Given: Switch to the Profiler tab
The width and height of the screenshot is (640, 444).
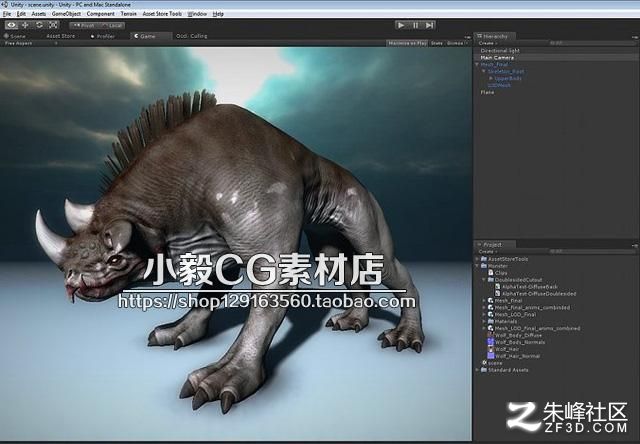Looking at the screenshot, I should click(x=103, y=36).
